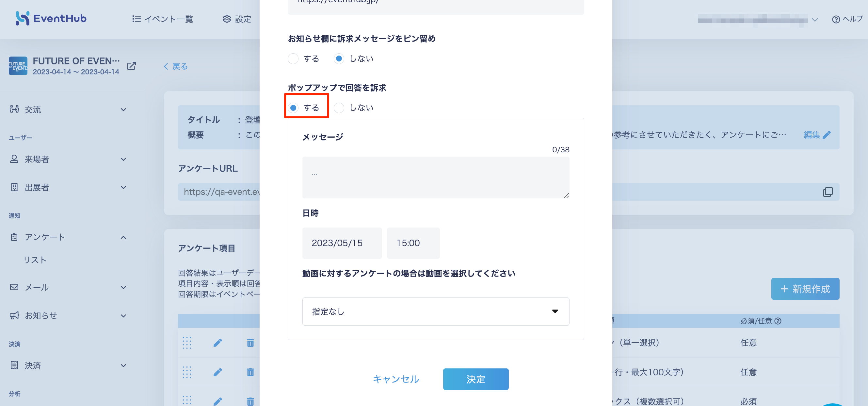Select する for pinning message
This screenshot has width=868, height=406.
293,59
